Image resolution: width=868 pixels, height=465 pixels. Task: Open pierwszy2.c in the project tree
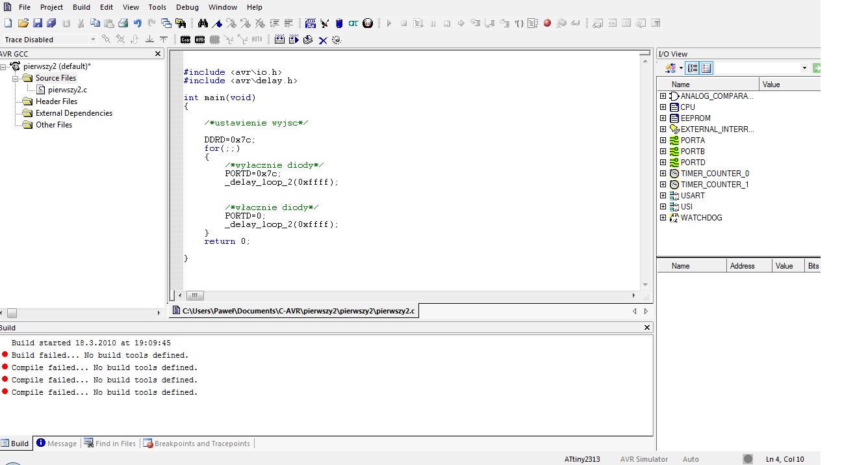(x=67, y=90)
